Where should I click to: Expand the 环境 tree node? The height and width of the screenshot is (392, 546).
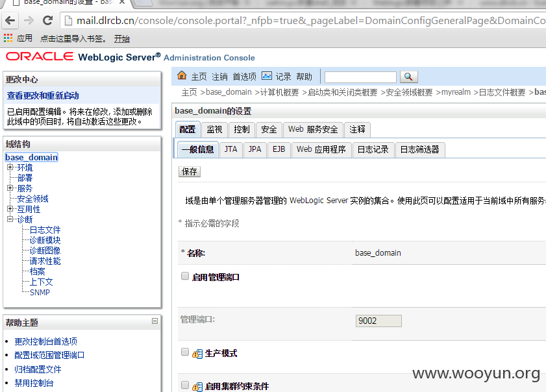(10, 167)
